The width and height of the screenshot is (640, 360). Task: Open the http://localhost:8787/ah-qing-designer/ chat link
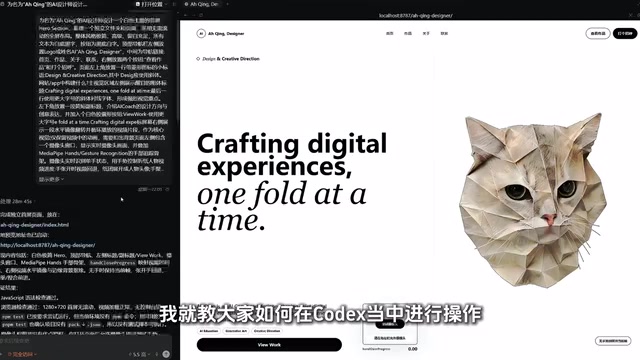(47, 245)
